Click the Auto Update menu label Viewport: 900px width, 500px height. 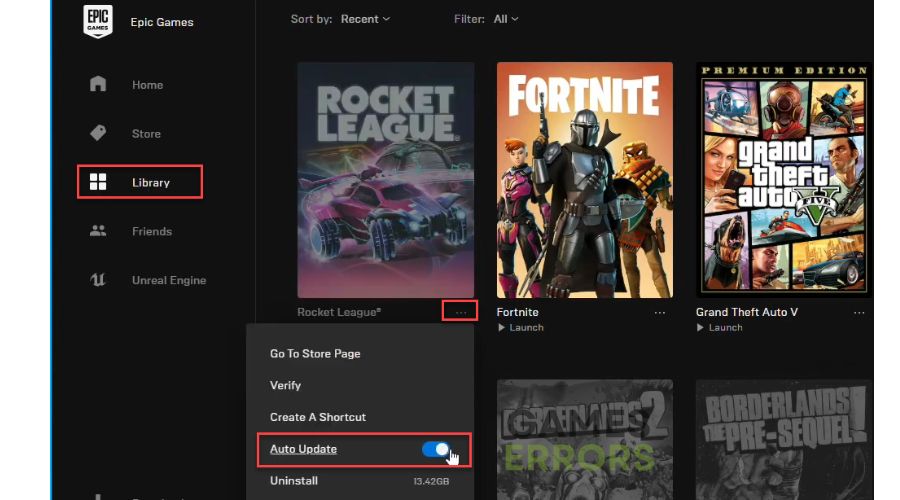click(303, 449)
